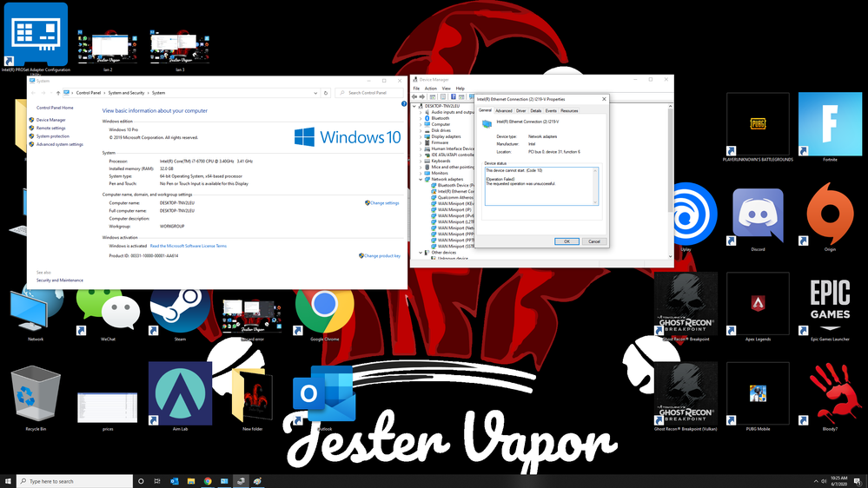Expand the Keyboards category in Device Manager

coord(421,161)
